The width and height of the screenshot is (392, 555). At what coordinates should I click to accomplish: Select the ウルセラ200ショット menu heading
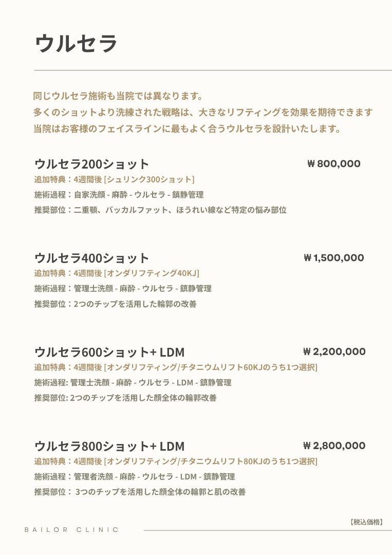click(x=91, y=164)
